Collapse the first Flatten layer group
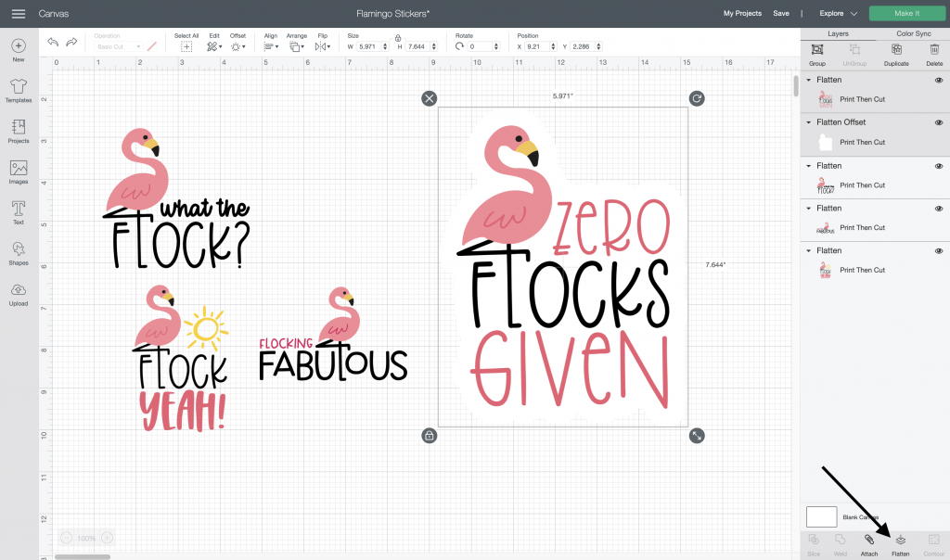950x560 pixels. coord(808,80)
